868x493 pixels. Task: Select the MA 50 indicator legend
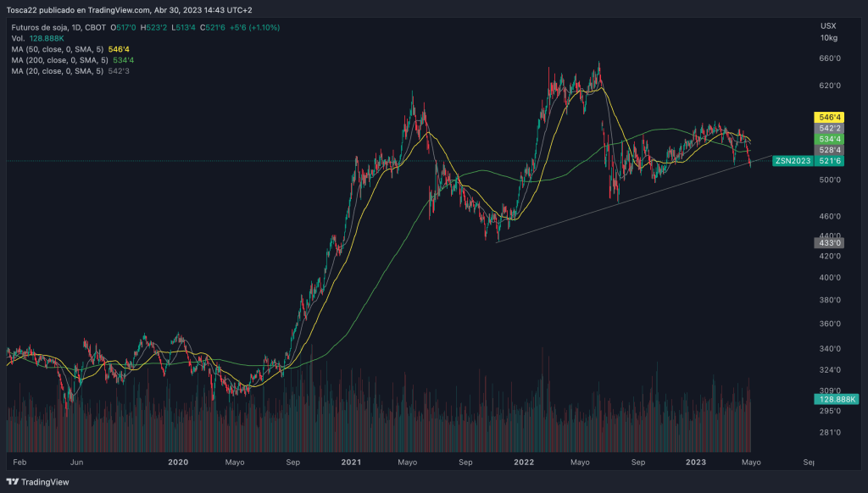pos(58,49)
